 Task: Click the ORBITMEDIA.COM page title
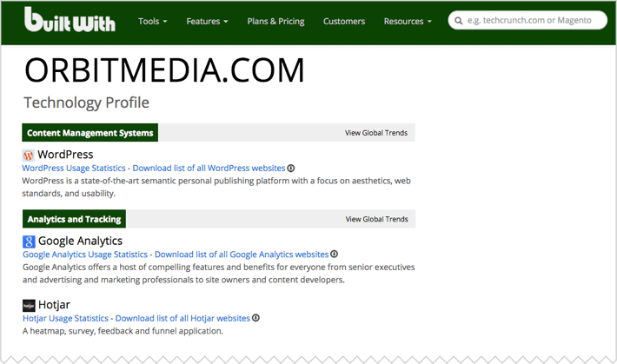[164, 70]
